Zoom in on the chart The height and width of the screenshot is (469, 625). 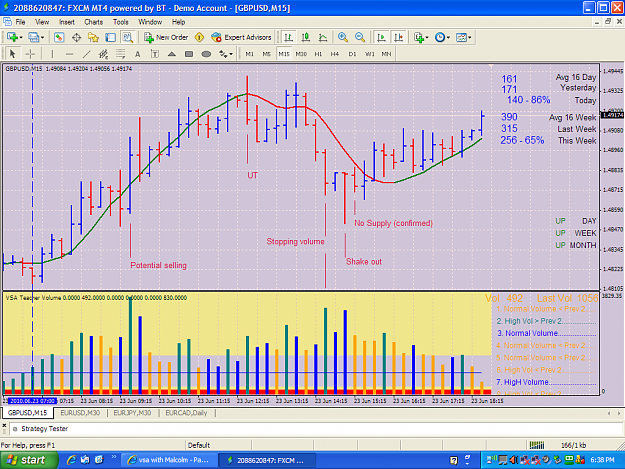point(342,37)
